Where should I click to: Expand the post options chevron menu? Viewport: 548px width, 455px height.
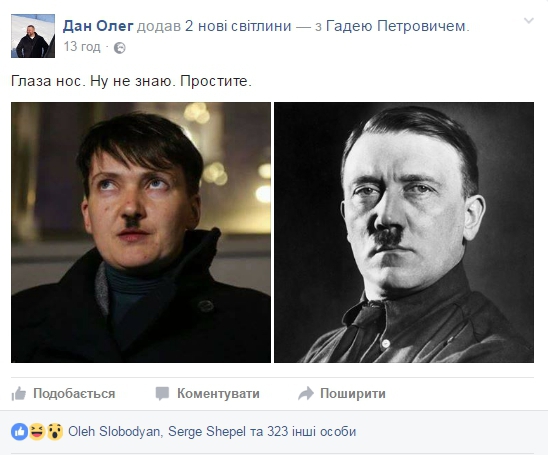click(x=529, y=21)
